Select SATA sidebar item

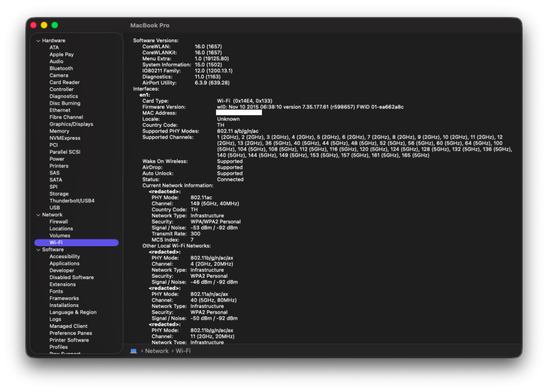pyautogui.click(x=56, y=180)
